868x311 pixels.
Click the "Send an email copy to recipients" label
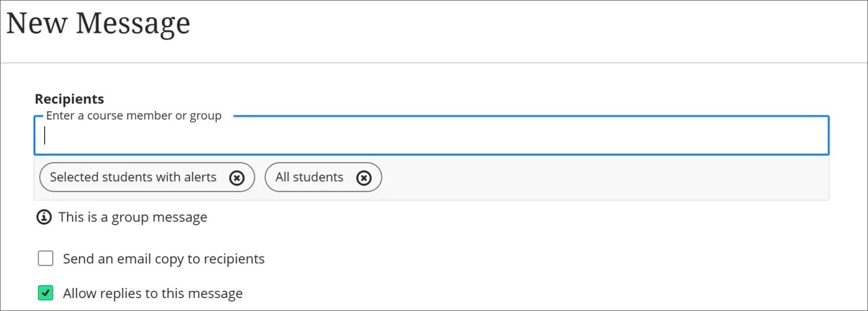point(163,259)
